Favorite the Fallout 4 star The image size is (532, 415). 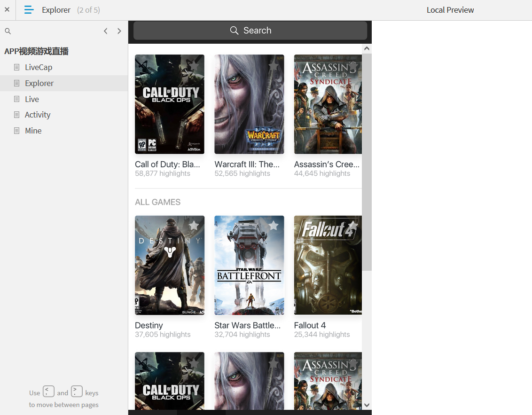pos(353,226)
